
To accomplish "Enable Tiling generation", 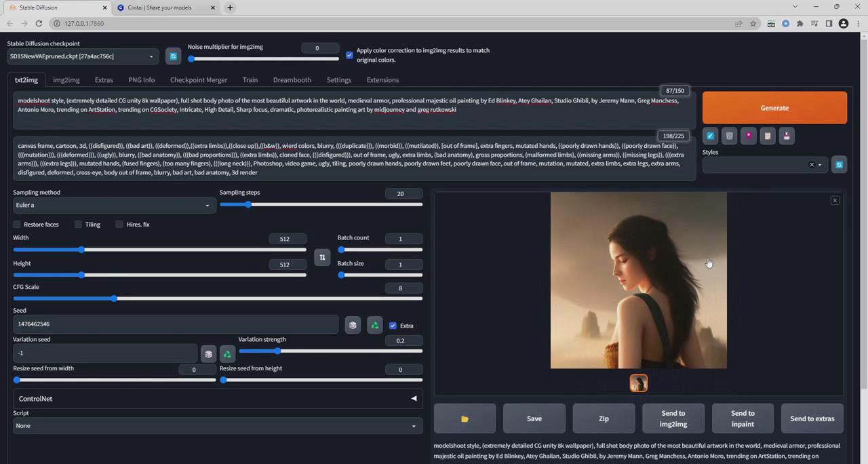I will (x=78, y=225).
